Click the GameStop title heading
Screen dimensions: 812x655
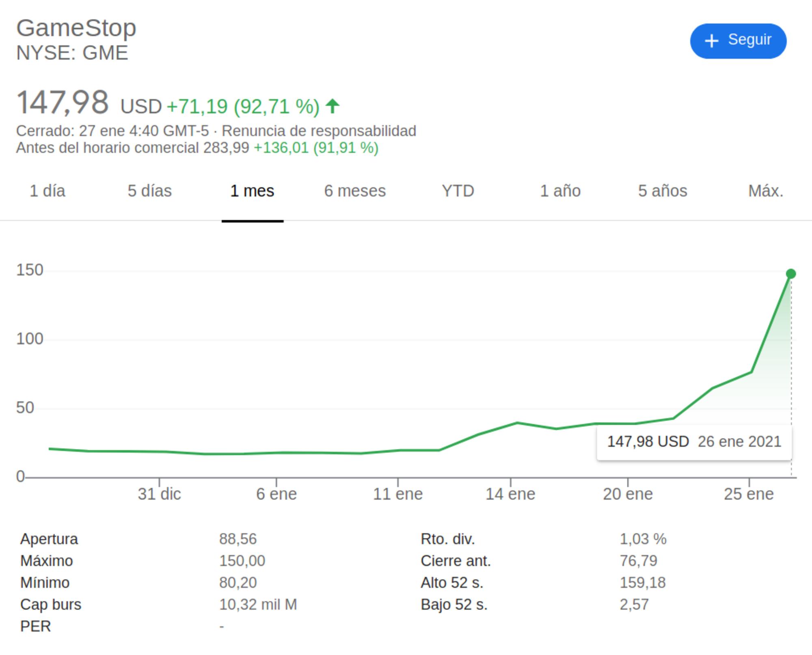click(76, 28)
